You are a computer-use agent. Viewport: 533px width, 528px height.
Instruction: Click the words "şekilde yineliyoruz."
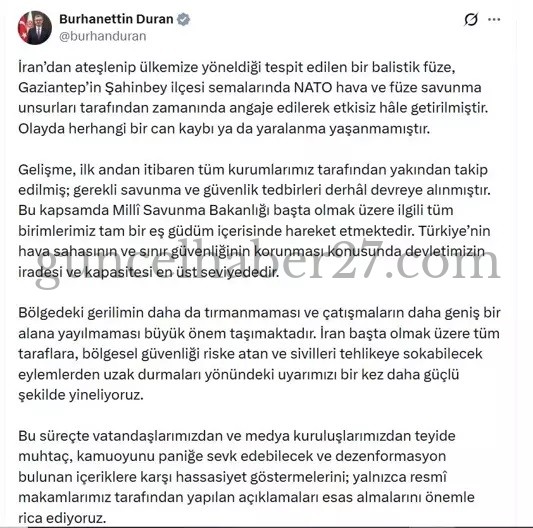81,395
